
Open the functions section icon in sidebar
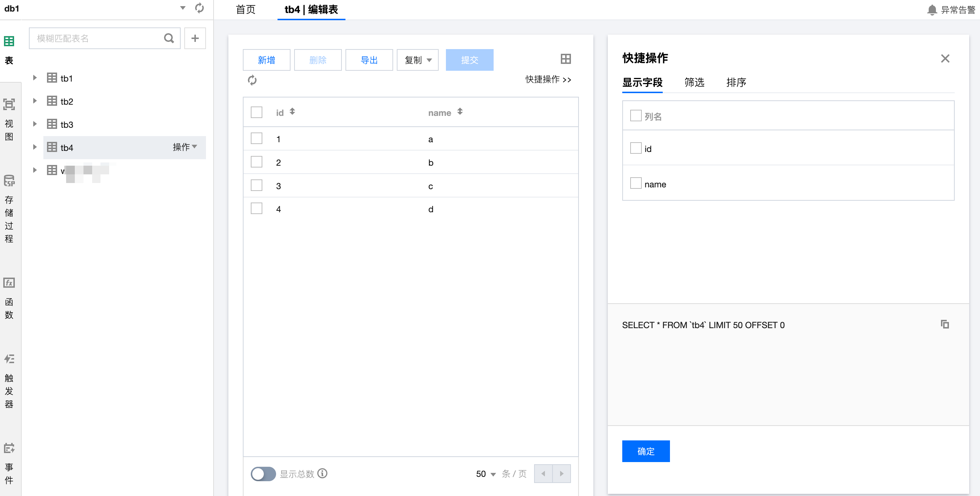9,283
